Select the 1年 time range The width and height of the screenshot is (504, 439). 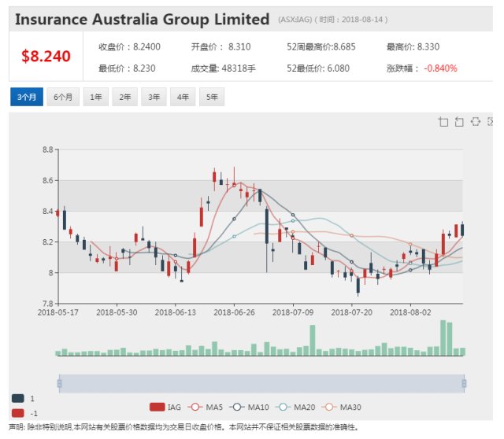click(96, 98)
